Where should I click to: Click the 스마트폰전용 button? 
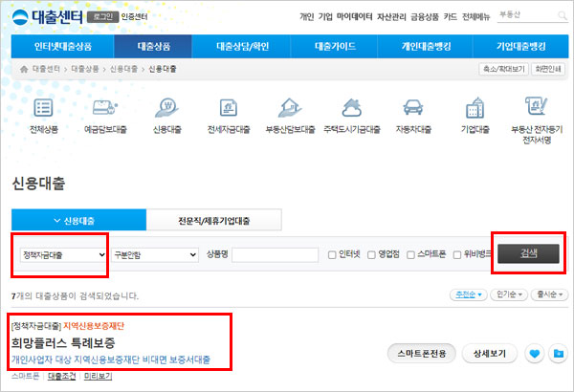tap(422, 354)
